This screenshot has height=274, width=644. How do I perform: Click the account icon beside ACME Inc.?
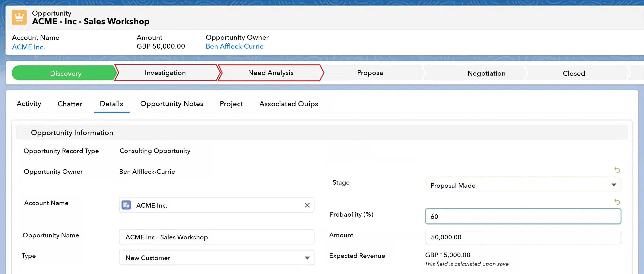pos(126,205)
